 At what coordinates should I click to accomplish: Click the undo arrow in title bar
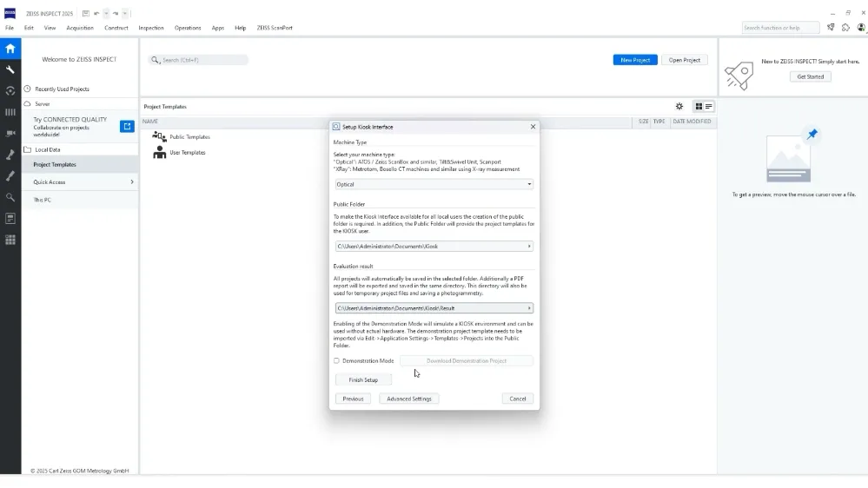[96, 13]
